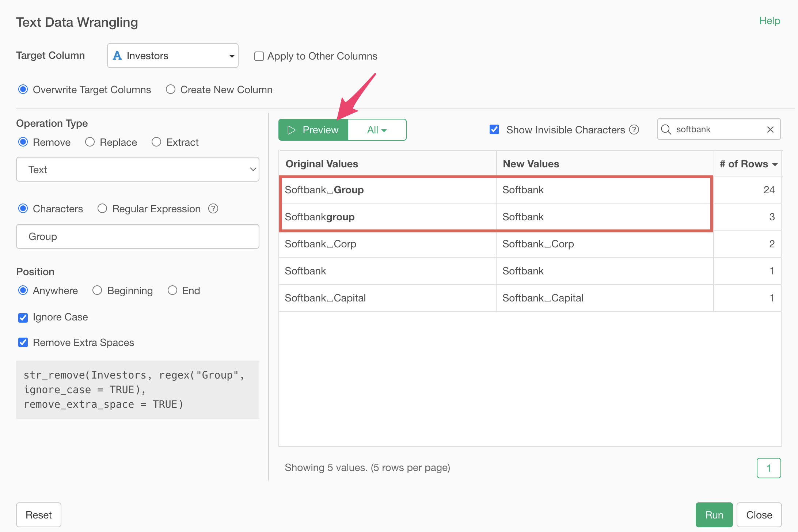Toggle Show Invisible Characters checkbox
The height and width of the screenshot is (532, 798).
494,130
